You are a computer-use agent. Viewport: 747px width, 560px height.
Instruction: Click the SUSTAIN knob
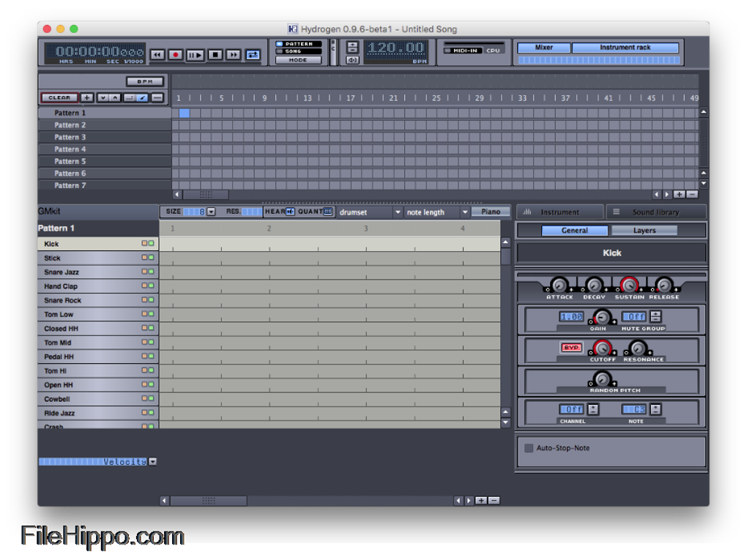point(629,285)
